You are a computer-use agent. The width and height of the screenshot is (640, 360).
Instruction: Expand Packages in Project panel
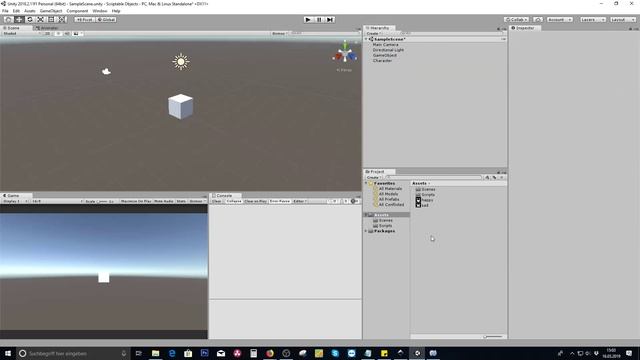(366, 231)
